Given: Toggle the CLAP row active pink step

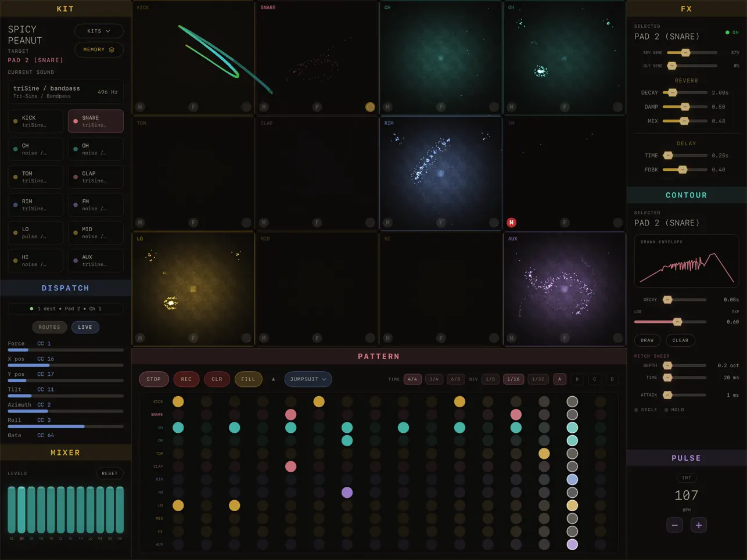Looking at the screenshot, I should pos(291,466).
